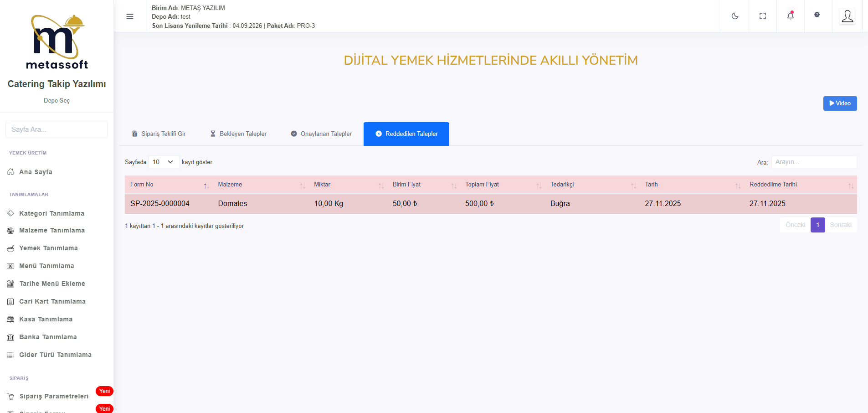Open Kasa Tanımlama in sidebar
This screenshot has width=868, height=413.
(46, 319)
